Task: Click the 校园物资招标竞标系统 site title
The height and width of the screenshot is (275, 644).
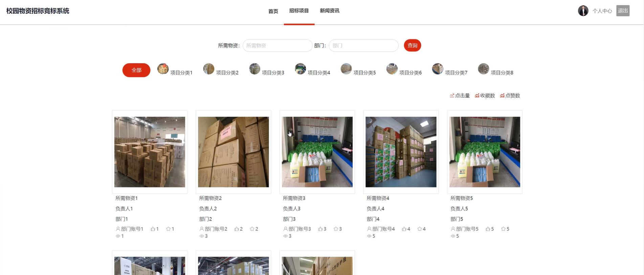Action: pyautogui.click(x=38, y=11)
